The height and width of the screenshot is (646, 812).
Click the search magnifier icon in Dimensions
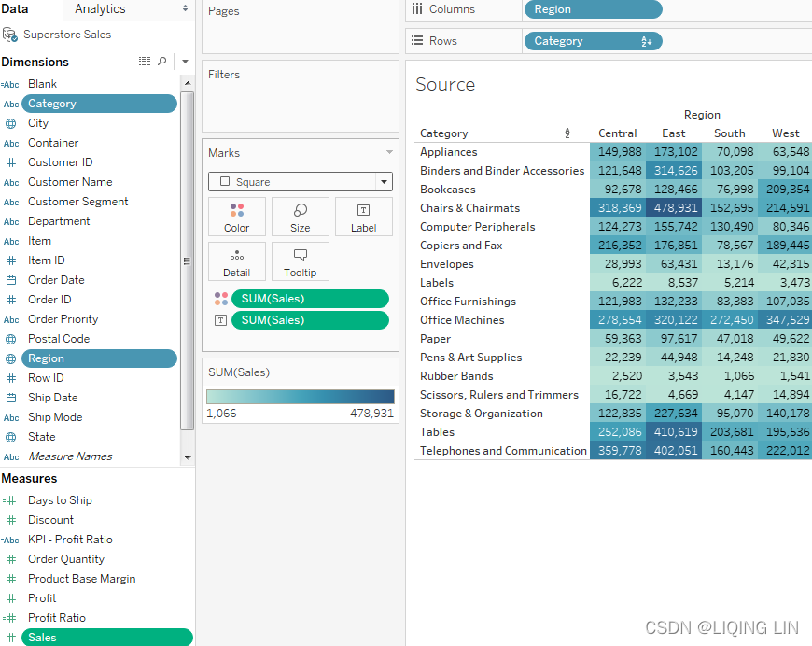[x=162, y=61]
